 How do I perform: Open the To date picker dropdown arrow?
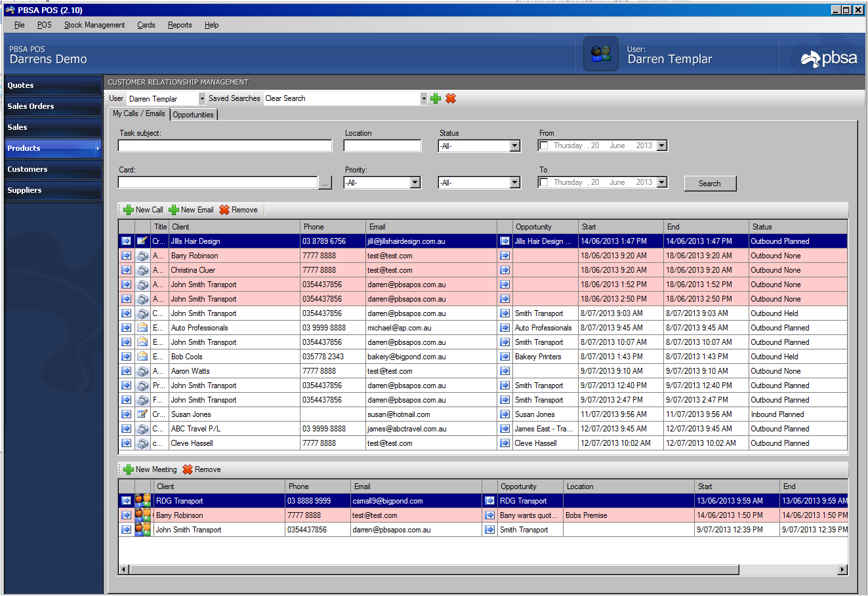pos(662,182)
